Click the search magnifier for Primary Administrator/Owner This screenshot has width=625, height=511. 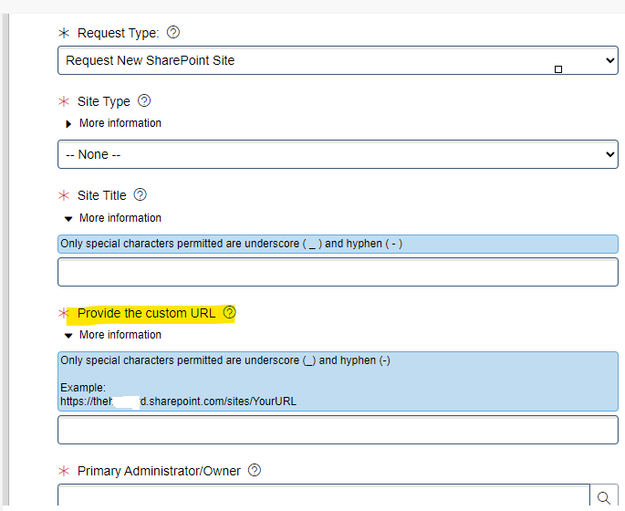604,497
